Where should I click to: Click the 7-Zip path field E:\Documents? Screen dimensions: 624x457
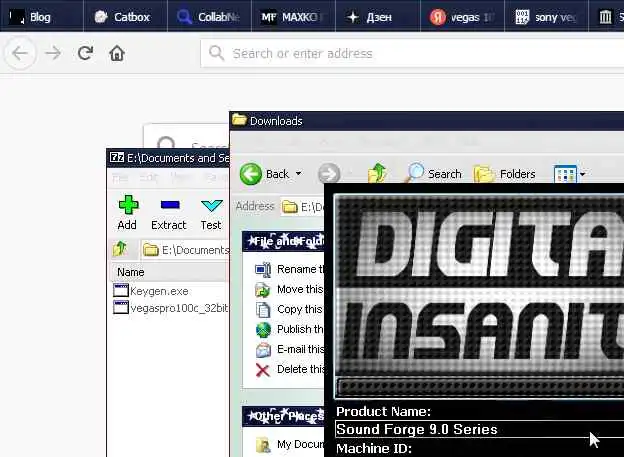coord(185,250)
